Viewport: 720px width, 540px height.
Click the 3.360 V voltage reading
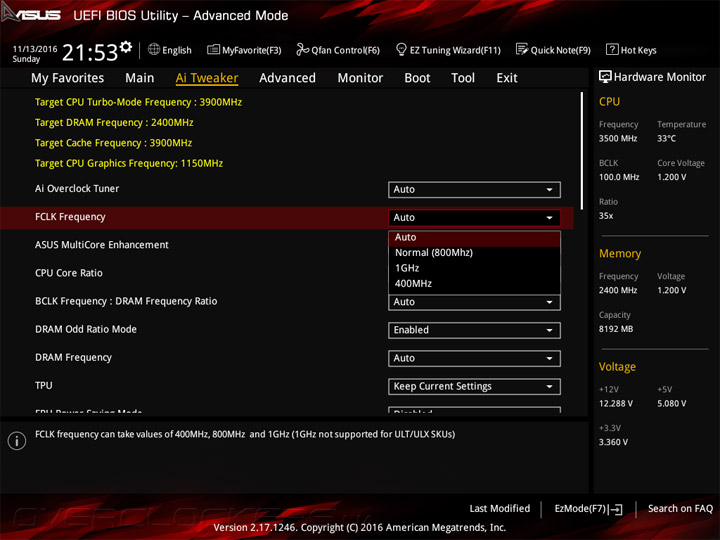pyautogui.click(x=613, y=442)
